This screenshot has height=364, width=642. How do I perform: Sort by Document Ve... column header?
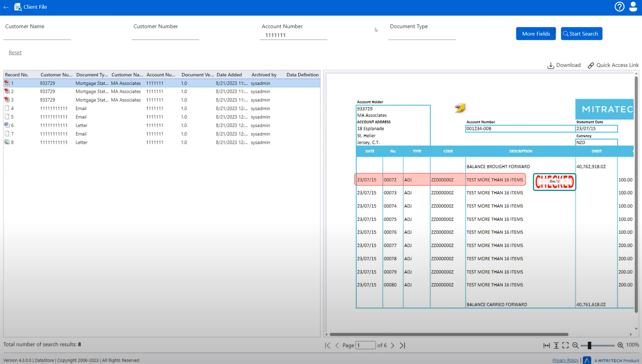[197, 75]
